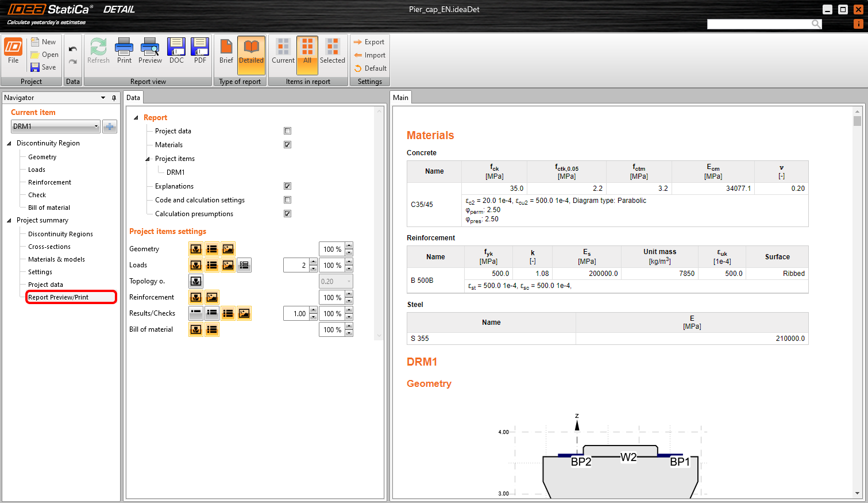Enable the Project data checkbox

coord(288,131)
